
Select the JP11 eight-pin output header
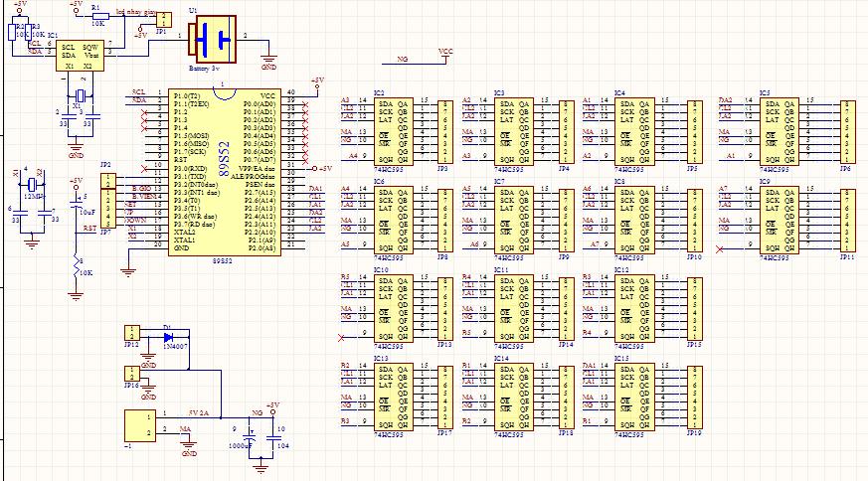847,221
